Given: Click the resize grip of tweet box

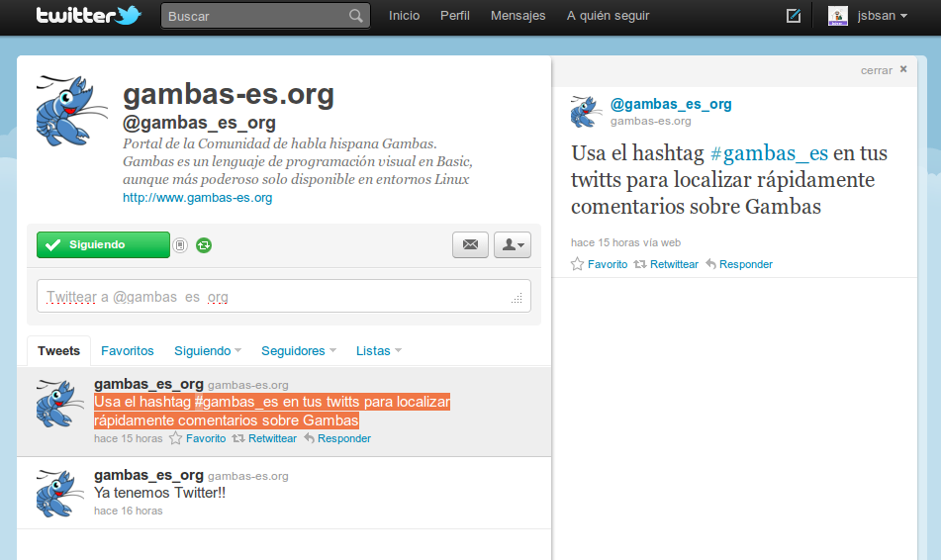Looking at the screenshot, I should click(518, 298).
